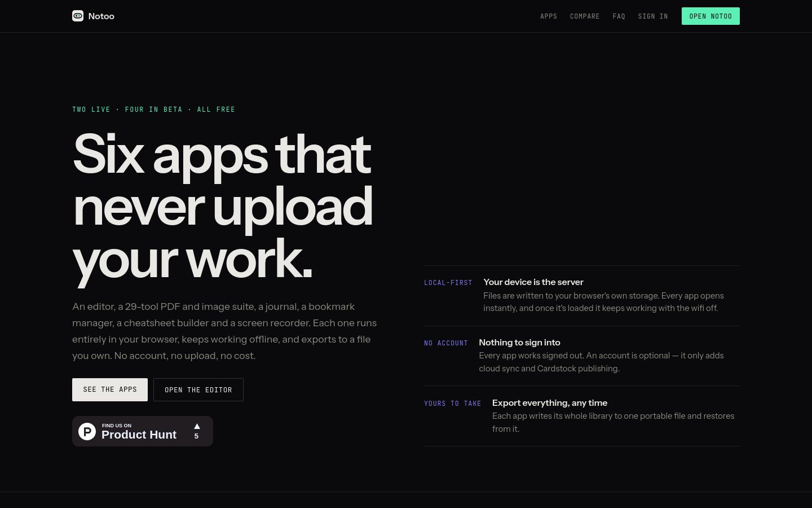Click the Notoo brand name in header
Screen dimensions: 812x508
[x=101, y=16]
